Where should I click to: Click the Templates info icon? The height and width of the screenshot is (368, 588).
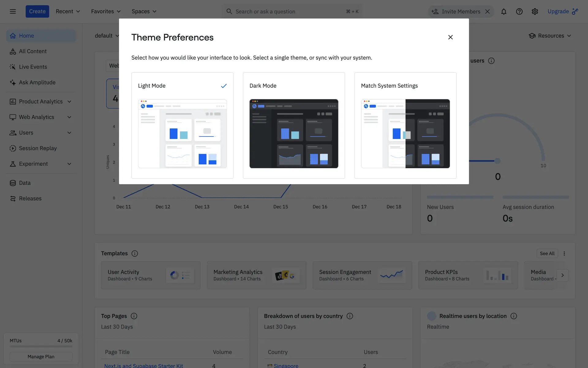[135, 254]
